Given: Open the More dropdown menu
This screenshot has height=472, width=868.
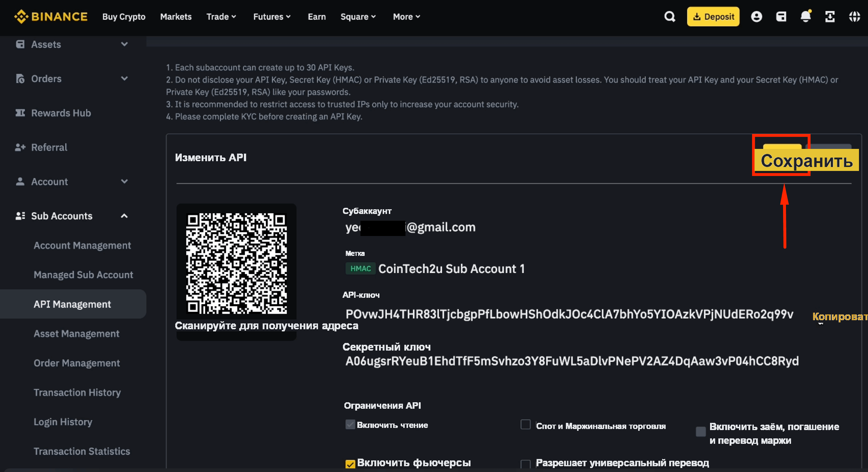Looking at the screenshot, I should tap(407, 17).
